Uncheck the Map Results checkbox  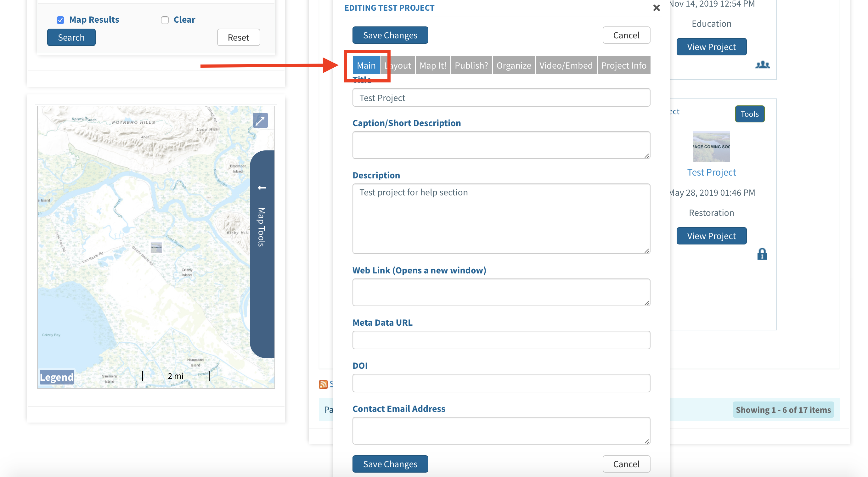(60, 20)
